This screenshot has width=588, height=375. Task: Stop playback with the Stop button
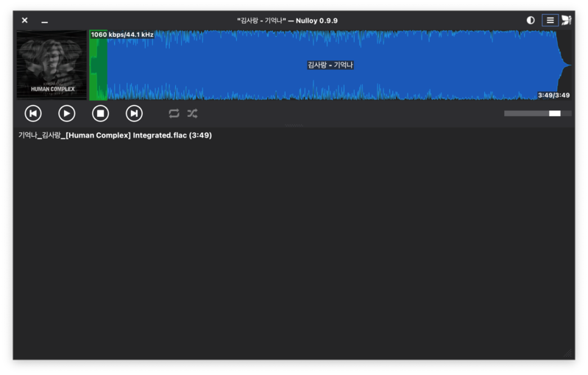click(101, 113)
